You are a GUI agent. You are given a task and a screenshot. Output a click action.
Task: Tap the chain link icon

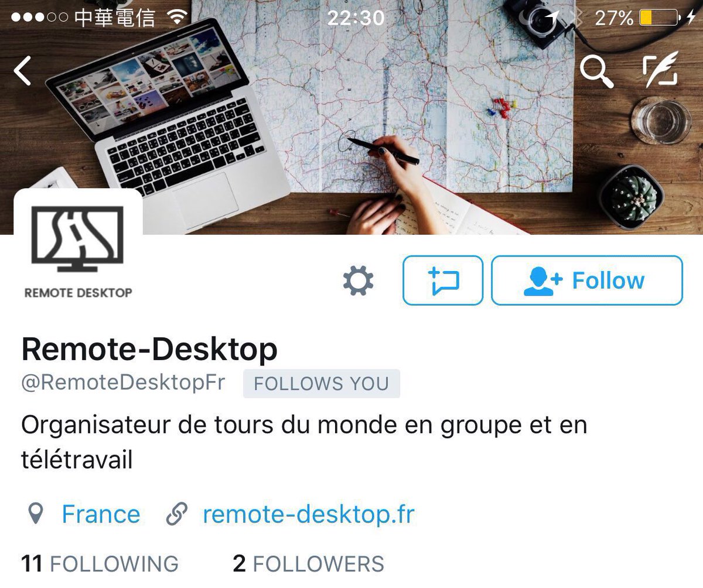(x=176, y=514)
